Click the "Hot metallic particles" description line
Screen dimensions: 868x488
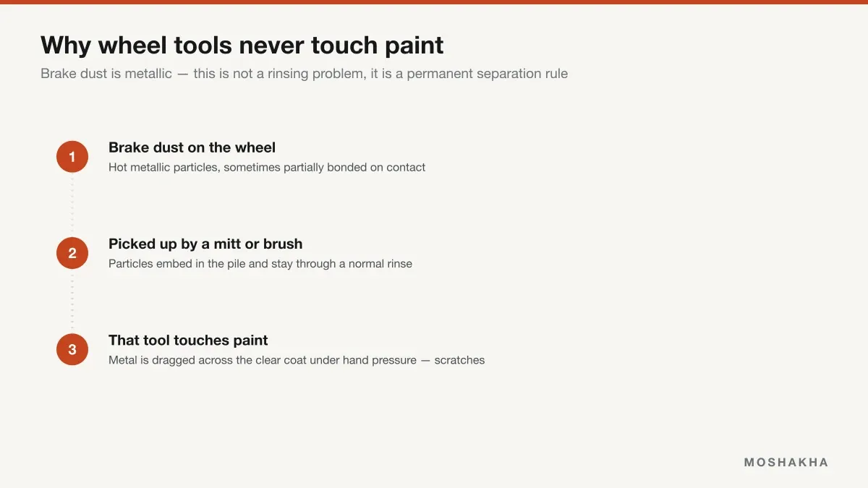[267, 168]
